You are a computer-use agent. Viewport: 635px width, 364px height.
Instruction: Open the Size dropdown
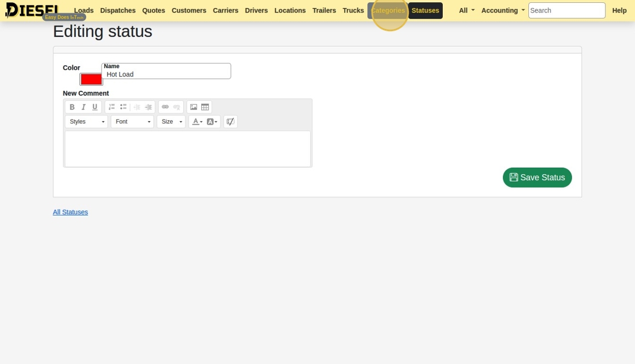pyautogui.click(x=171, y=121)
